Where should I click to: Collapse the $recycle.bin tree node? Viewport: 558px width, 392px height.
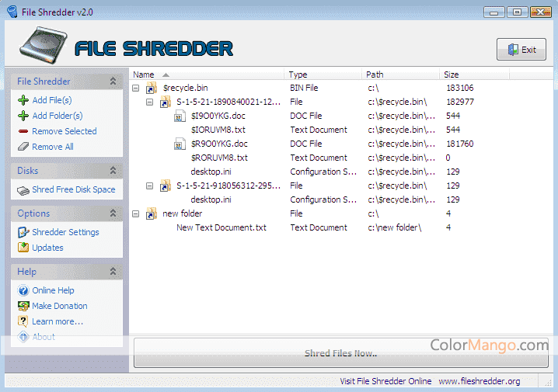[137, 88]
